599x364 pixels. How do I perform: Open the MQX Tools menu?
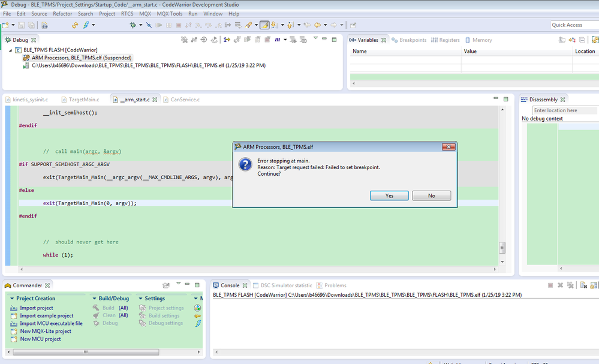click(170, 14)
